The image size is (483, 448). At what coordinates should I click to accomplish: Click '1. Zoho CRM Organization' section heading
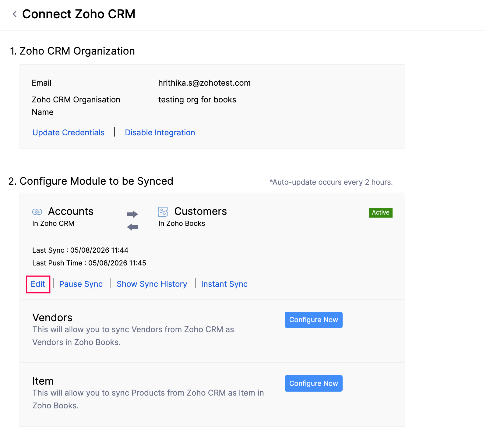pyautogui.click(x=72, y=51)
